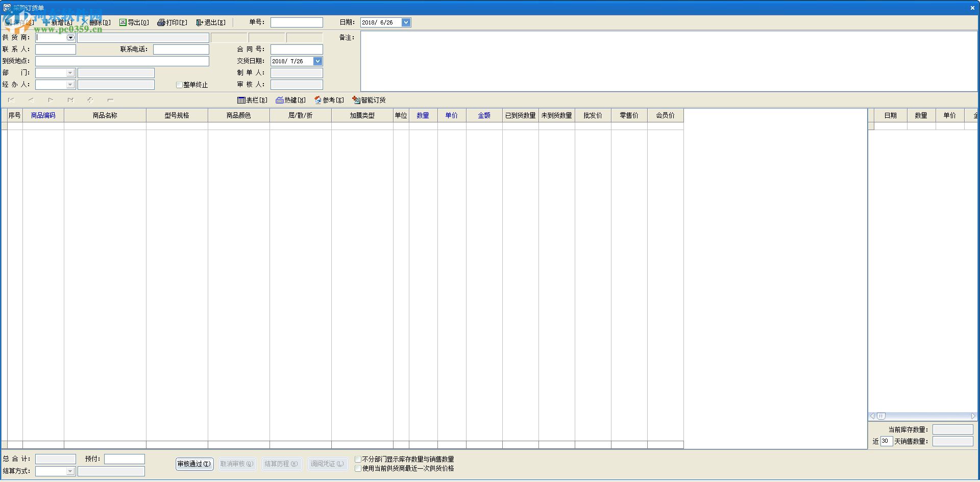Check 使用当前供货商最近一次供货价格
The height and width of the screenshot is (482, 980).
pyautogui.click(x=358, y=468)
